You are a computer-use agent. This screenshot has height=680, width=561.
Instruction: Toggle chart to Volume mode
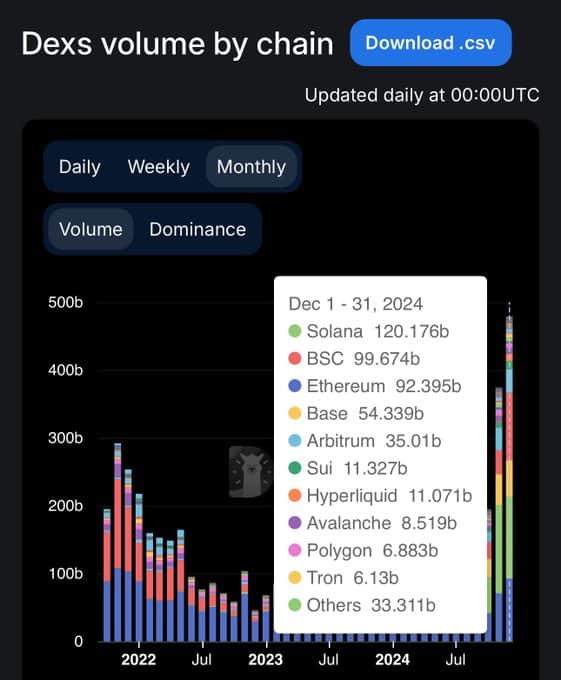[x=91, y=229]
